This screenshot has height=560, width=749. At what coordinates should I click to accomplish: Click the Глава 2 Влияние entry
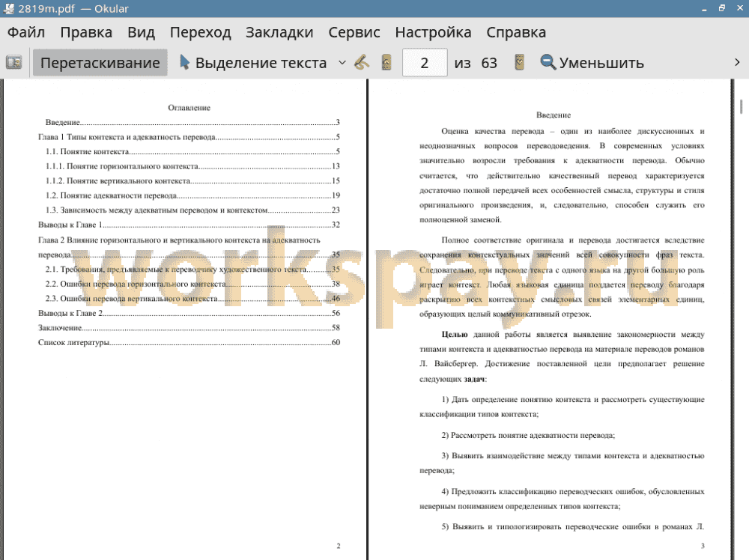(189, 247)
